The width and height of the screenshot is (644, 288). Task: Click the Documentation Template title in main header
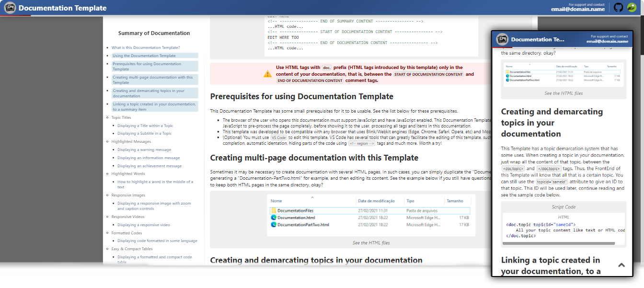[62, 8]
